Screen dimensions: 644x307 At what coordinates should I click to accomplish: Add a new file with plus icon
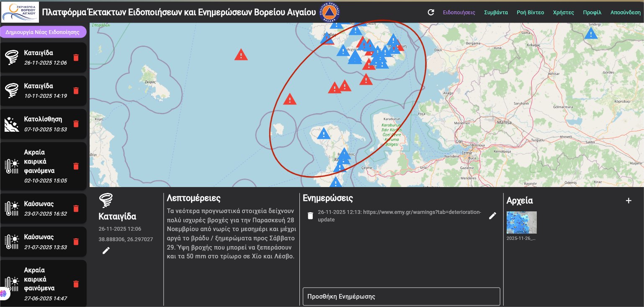point(628,200)
